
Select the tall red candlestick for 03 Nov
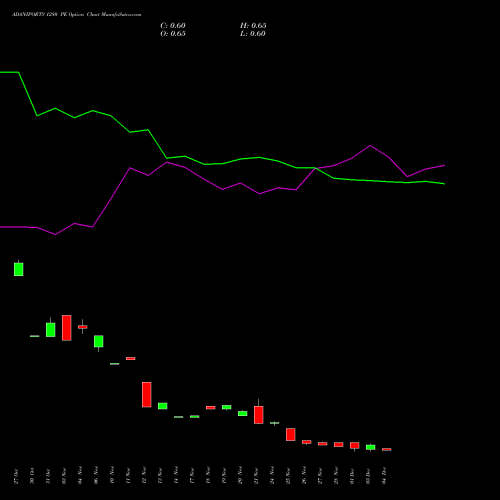point(67,328)
